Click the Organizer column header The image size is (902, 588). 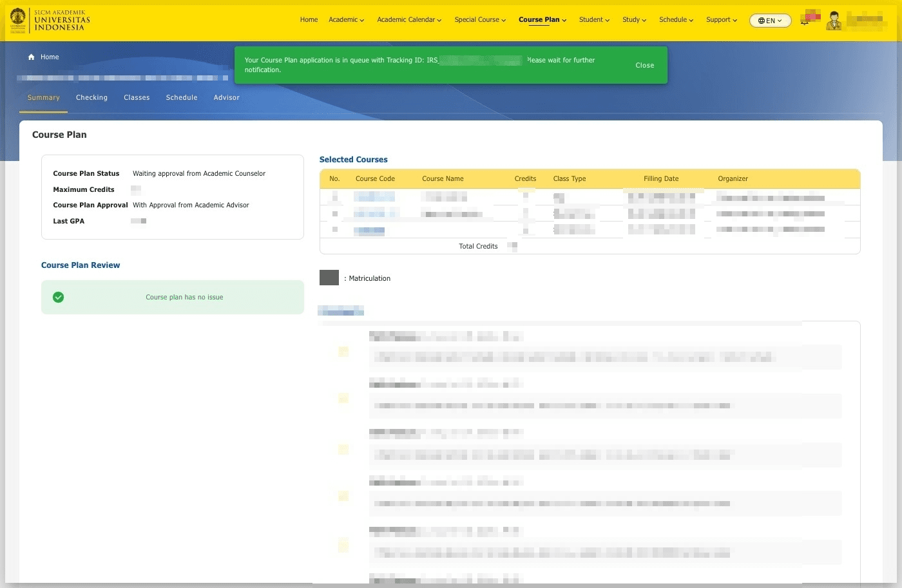(733, 179)
